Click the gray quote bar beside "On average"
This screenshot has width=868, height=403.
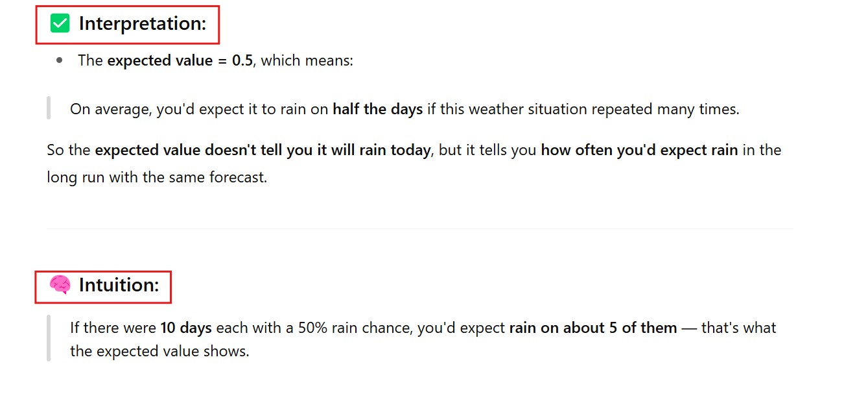coord(49,108)
